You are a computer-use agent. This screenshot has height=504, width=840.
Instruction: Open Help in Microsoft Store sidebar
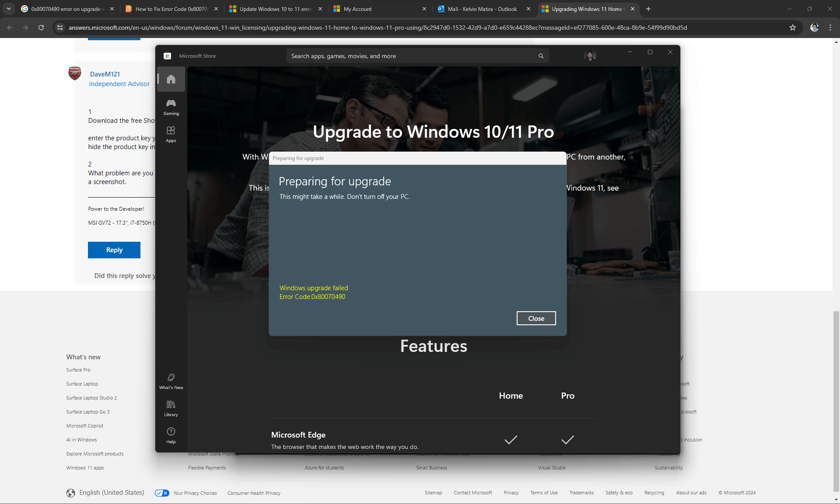tap(171, 435)
